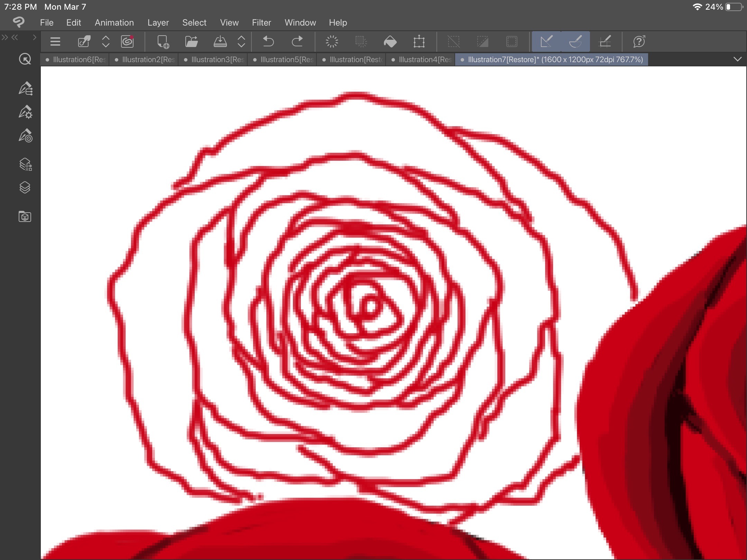Image resolution: width=747 pixels, height=560 pixels.
Task: Click the Redo arrow
Action: [297, 42]
